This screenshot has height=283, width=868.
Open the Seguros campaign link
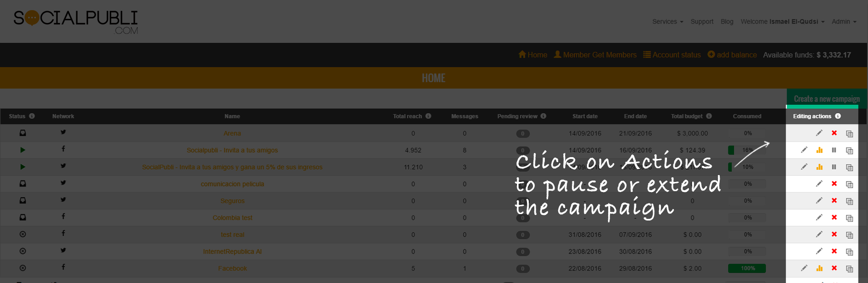coord(232,201)
